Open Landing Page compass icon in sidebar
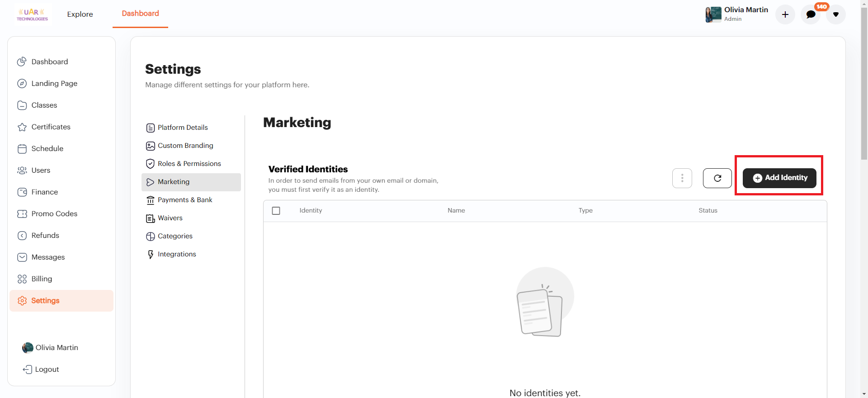This screenshot has height=398, width=868. point(22,83)
